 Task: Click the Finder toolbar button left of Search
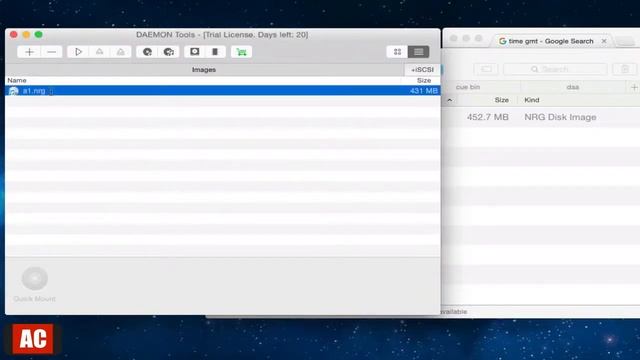coord(486,69)
